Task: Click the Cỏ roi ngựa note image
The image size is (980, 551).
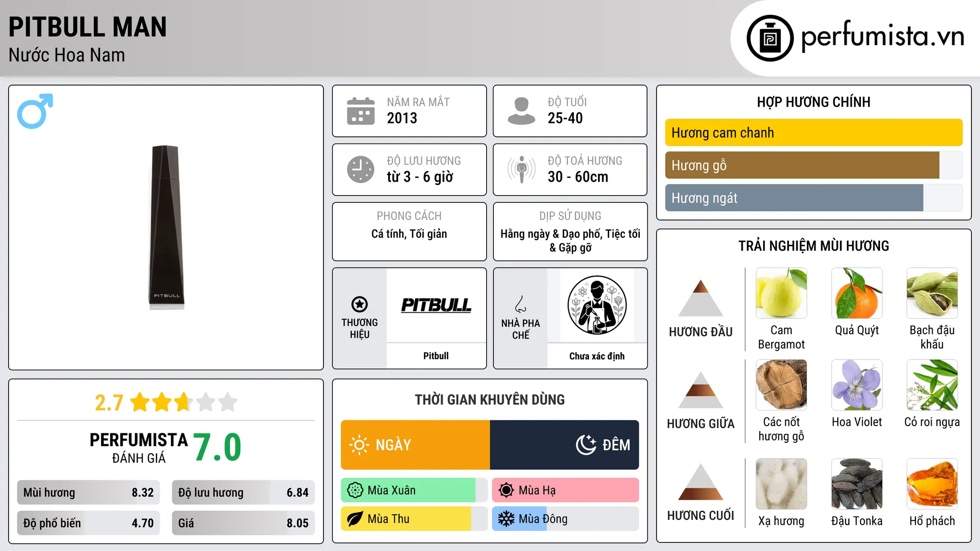Action: [x=932, y=385]
